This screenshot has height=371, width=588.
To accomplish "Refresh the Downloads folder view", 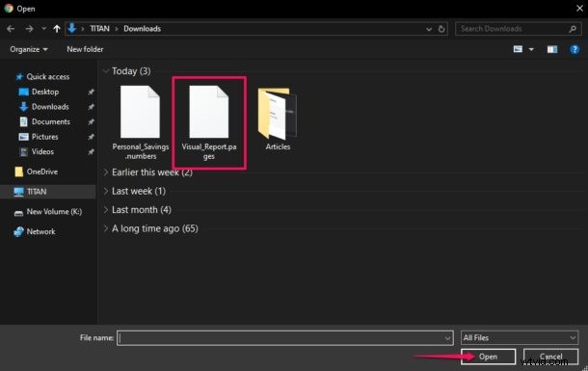I will tap(441, 29).
